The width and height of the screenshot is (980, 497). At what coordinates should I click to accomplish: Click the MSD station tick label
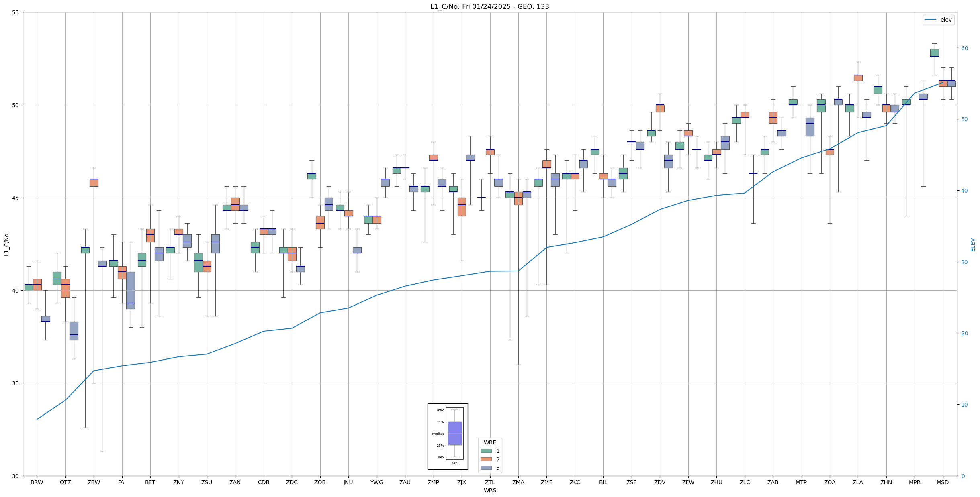click(942, 482)
